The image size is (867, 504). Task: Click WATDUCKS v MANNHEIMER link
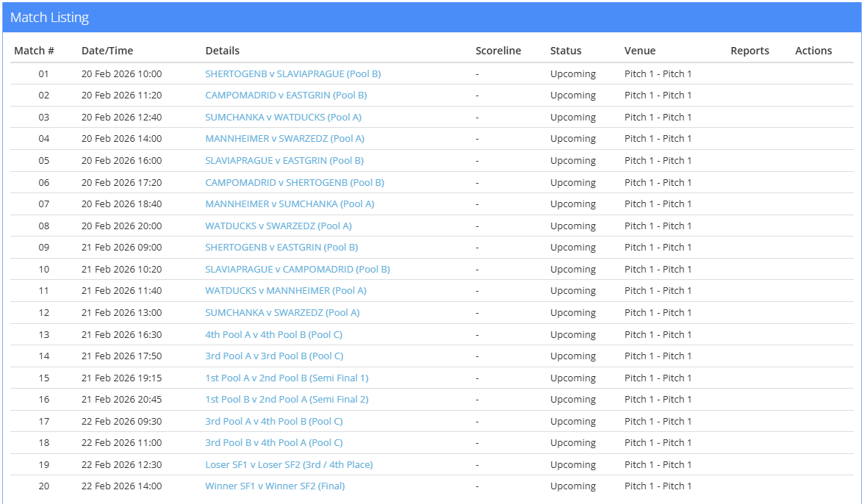(286, 290)
